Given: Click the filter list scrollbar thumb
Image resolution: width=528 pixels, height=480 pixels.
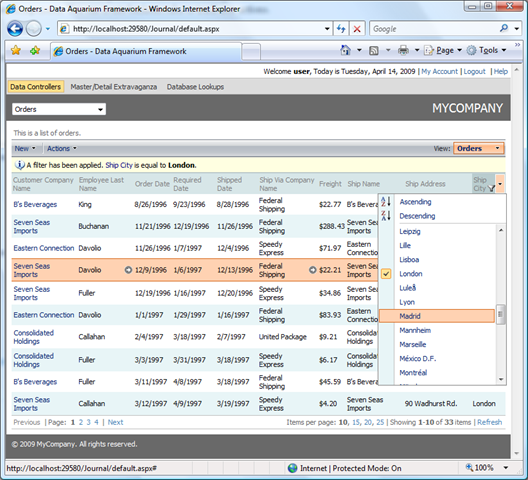Looking at the screenshot, I should 501,314.
